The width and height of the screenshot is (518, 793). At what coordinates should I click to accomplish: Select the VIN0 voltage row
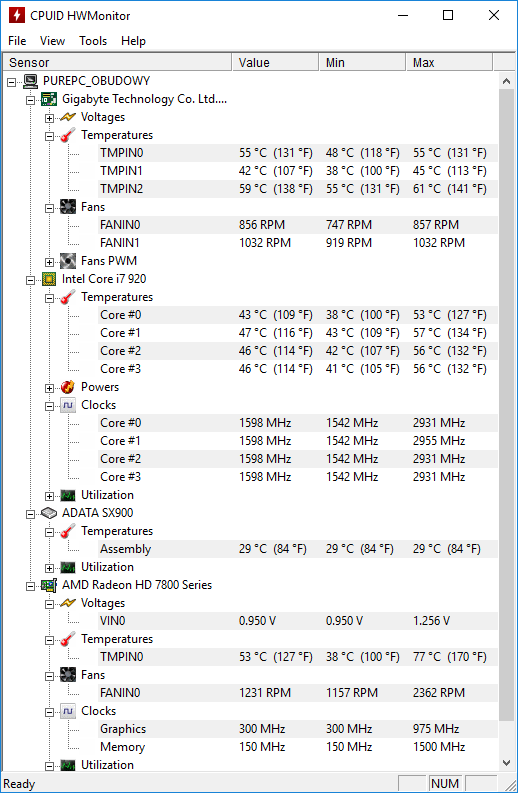point(298,621)
